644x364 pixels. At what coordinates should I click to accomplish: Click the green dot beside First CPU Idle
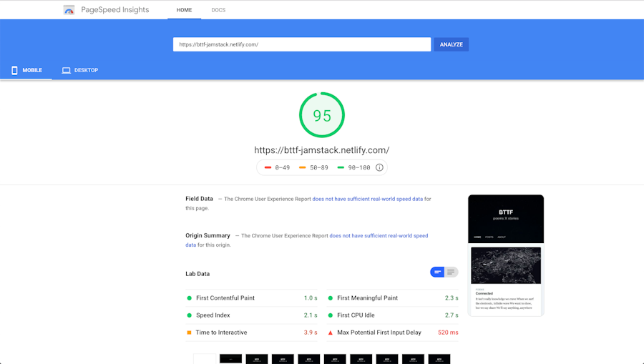click(x=330, y=315)
